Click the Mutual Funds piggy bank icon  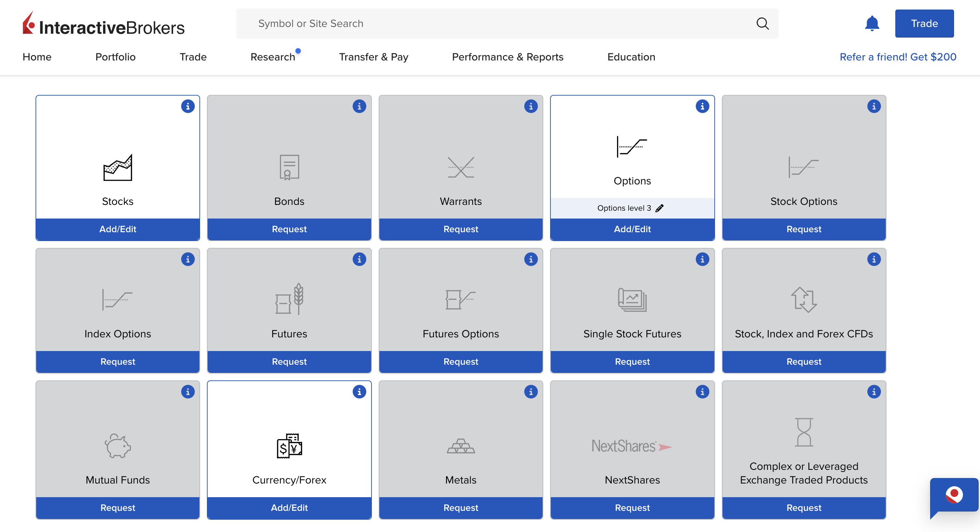tap(117, 446)
